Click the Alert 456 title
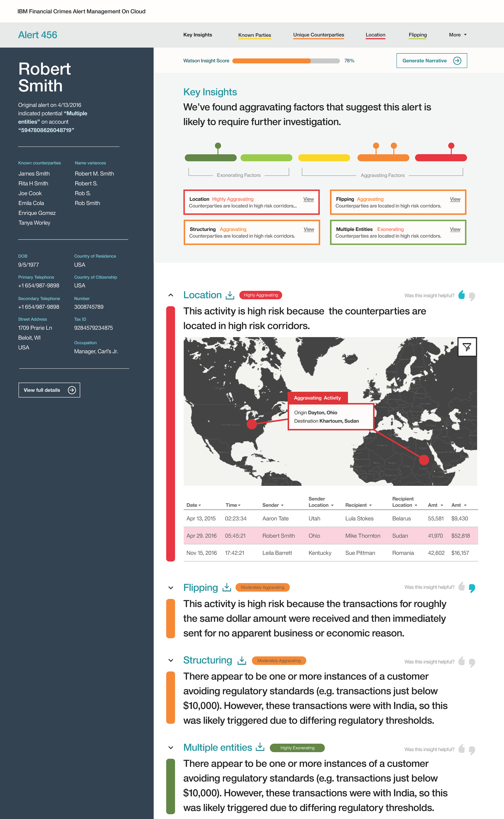This screenshot has width=504, height=819. 38,35
